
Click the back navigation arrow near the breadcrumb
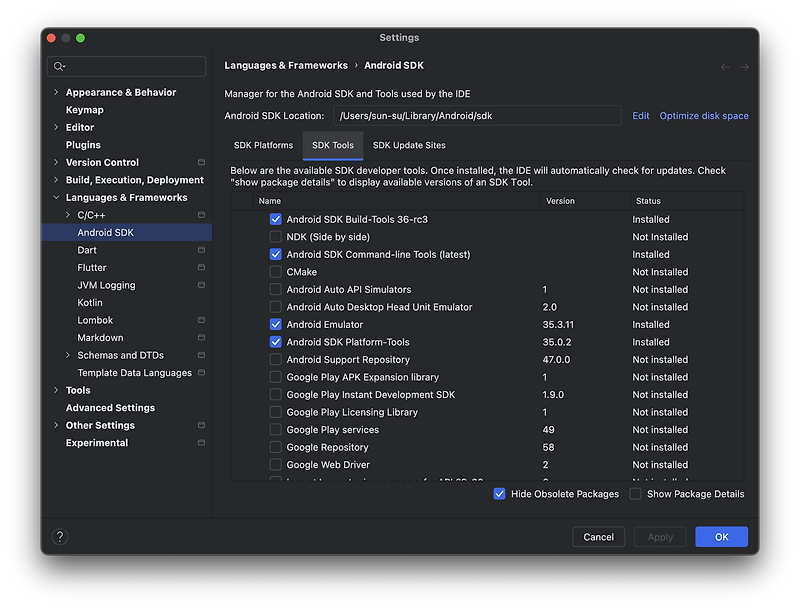[x=725, y=65]
